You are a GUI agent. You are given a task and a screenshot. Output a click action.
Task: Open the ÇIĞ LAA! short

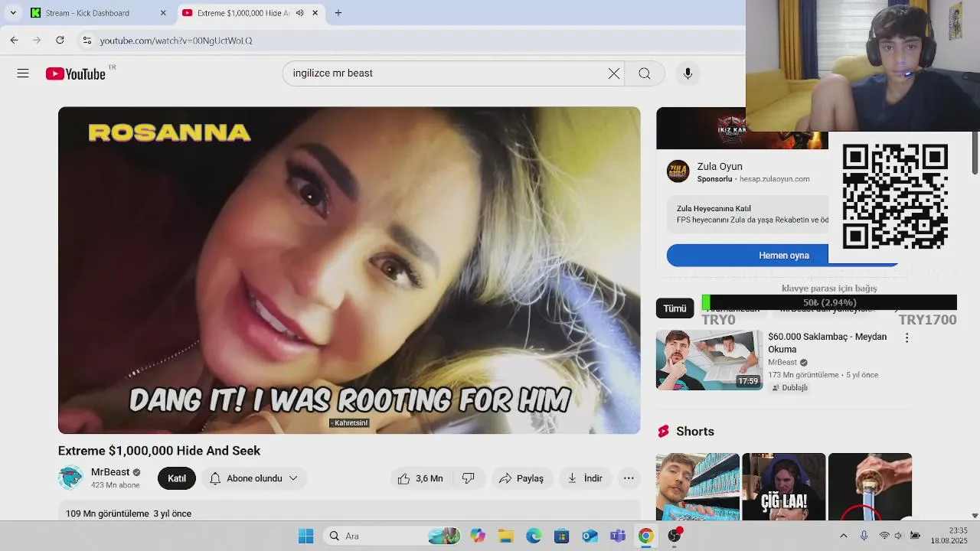[784, 487]
